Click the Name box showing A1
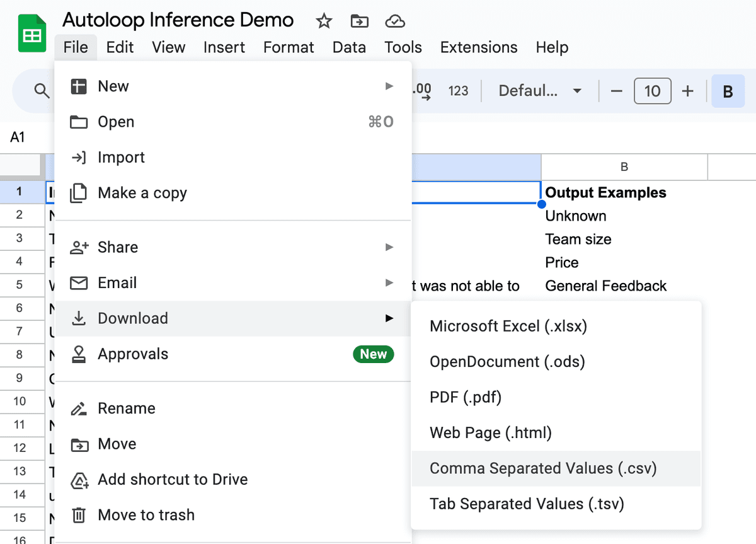756x544 pixels. click(x=18, y=137)
